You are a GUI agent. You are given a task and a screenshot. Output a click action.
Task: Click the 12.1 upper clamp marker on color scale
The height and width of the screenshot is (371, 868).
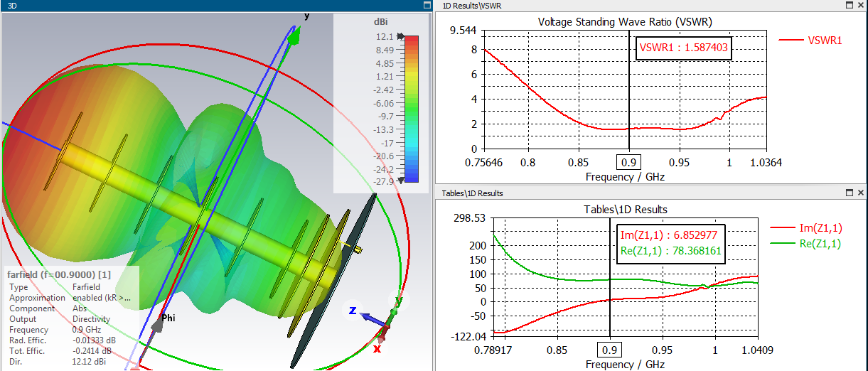point(400,36)
